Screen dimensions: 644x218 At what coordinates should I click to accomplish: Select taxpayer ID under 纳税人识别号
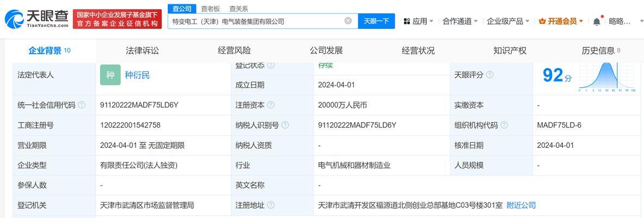click(x=357, y=125)
